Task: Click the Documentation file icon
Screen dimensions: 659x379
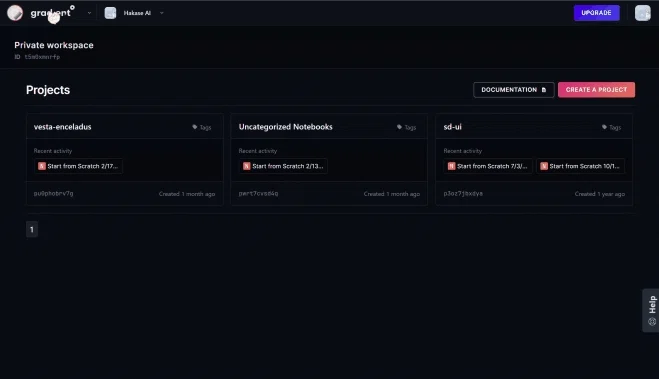Action: pos(544,90)
